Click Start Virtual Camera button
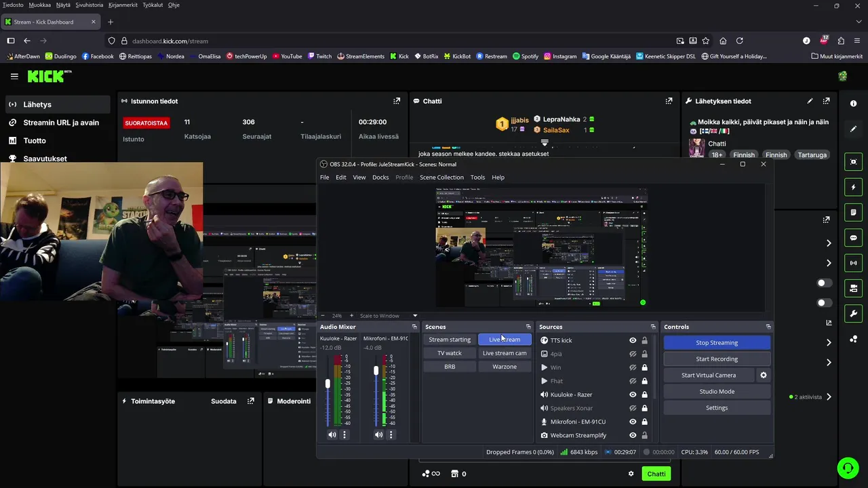This screenshot has width=868, height=488. point(709,375)
